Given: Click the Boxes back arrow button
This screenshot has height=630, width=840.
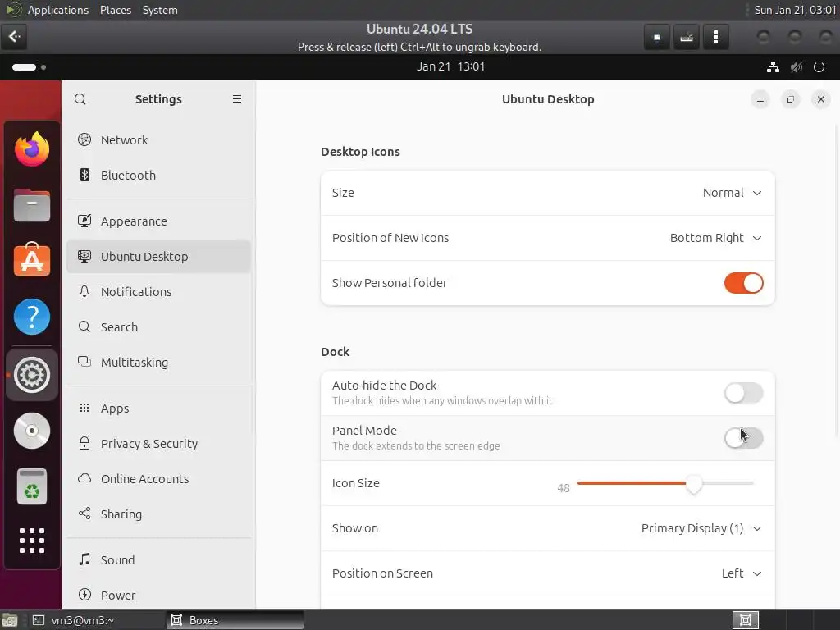Looking at the screenshot, I should tap(14, 36).
